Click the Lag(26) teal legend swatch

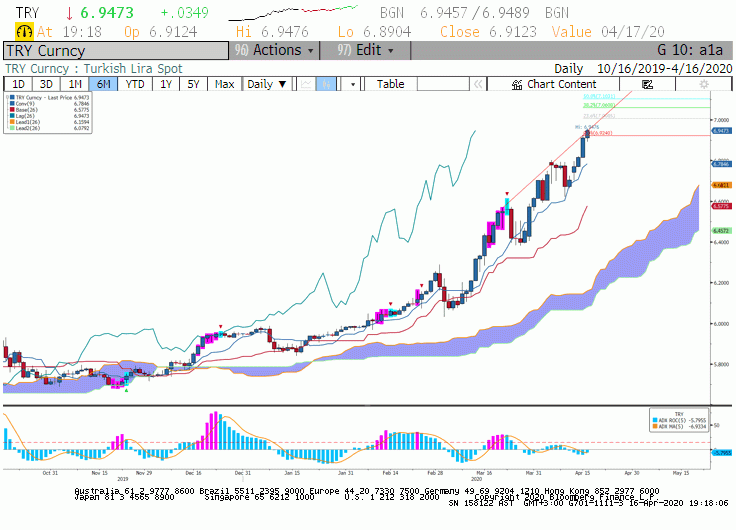coord(12,116)
